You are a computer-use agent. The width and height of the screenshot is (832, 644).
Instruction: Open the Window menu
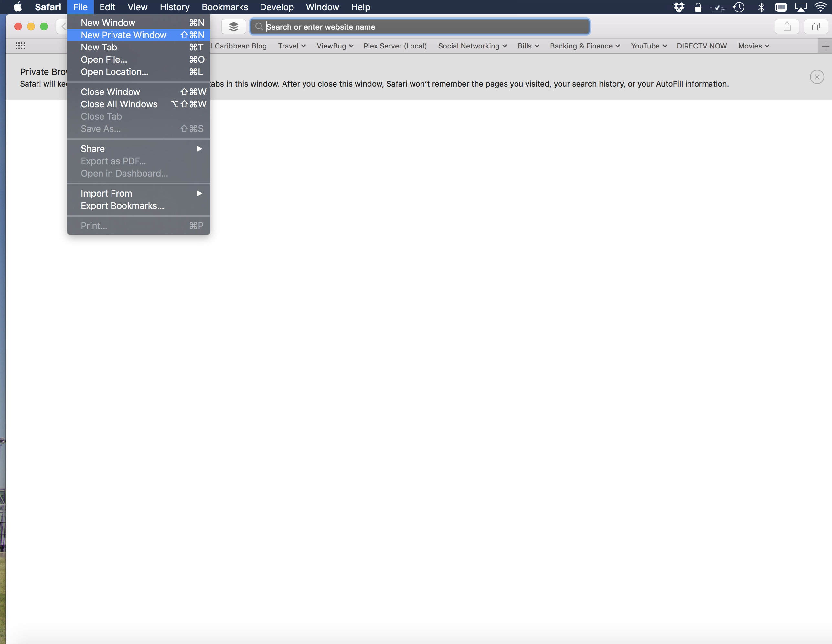[322, 7]
